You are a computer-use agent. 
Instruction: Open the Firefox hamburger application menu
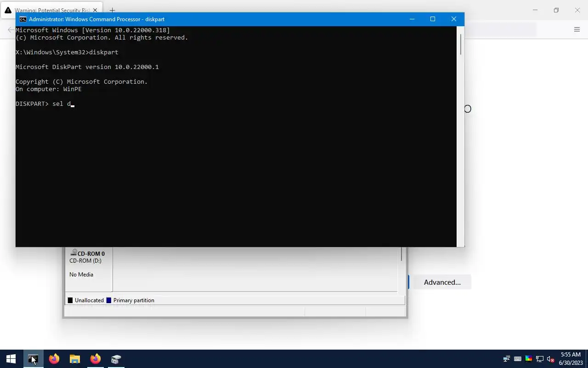[x=577, y=29]
